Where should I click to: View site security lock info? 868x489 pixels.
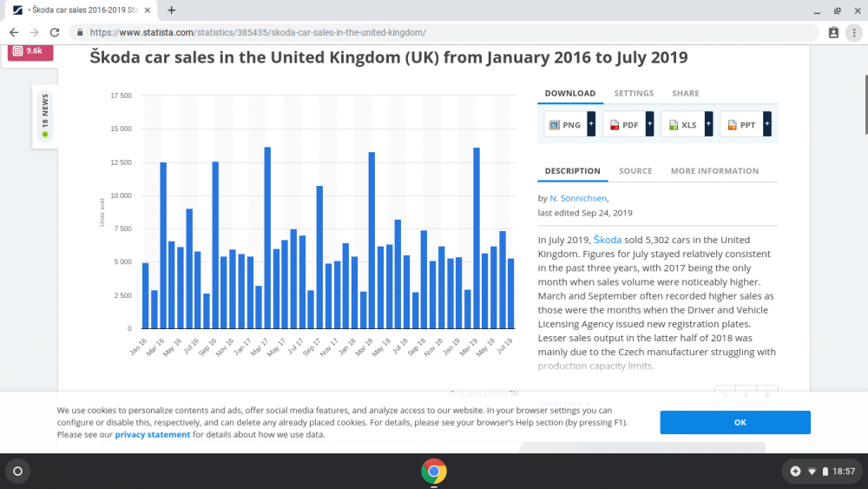pos(80,32)
